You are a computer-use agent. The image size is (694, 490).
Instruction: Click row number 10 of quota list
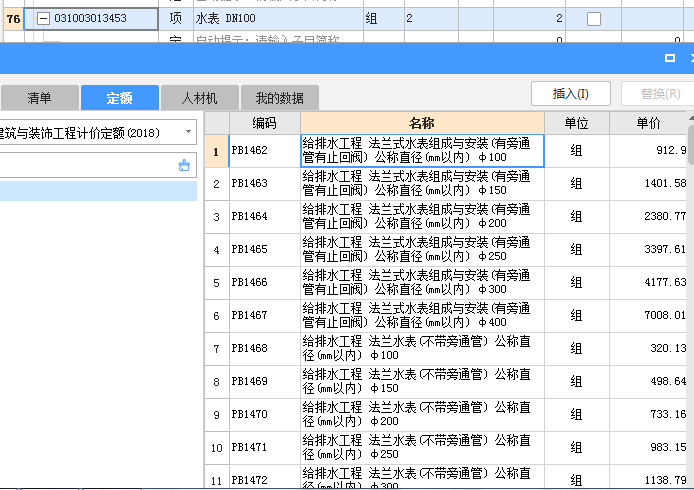coord(216,448)
